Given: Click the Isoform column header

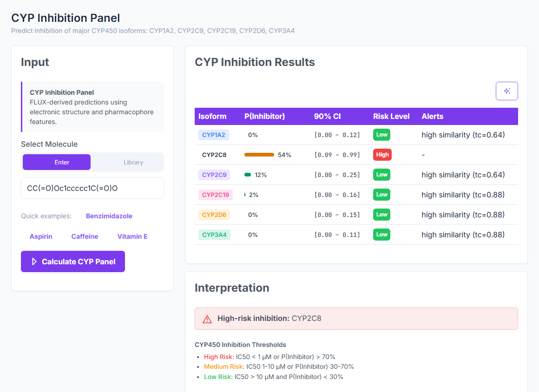Looking at the screenshot, I should (x=212, y=116).
